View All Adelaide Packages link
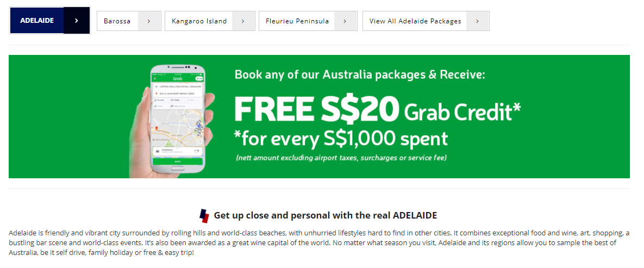Viewport: 644px width, 268px height. [415, 21]
